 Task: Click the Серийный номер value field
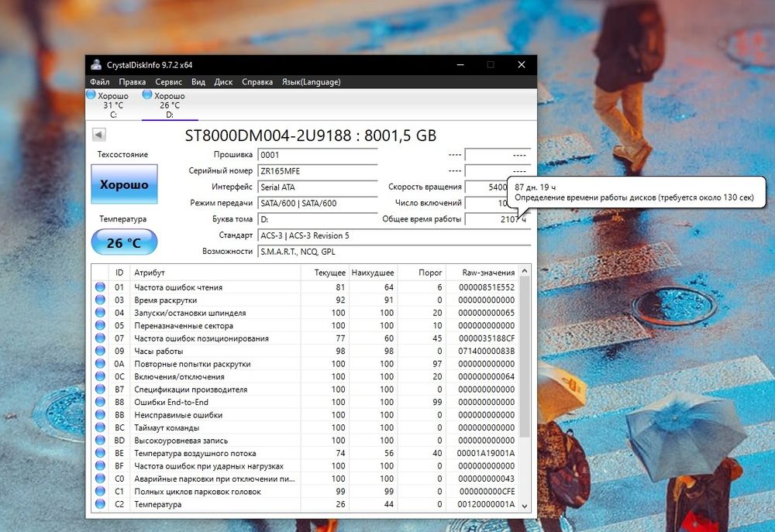coord(317,170)
